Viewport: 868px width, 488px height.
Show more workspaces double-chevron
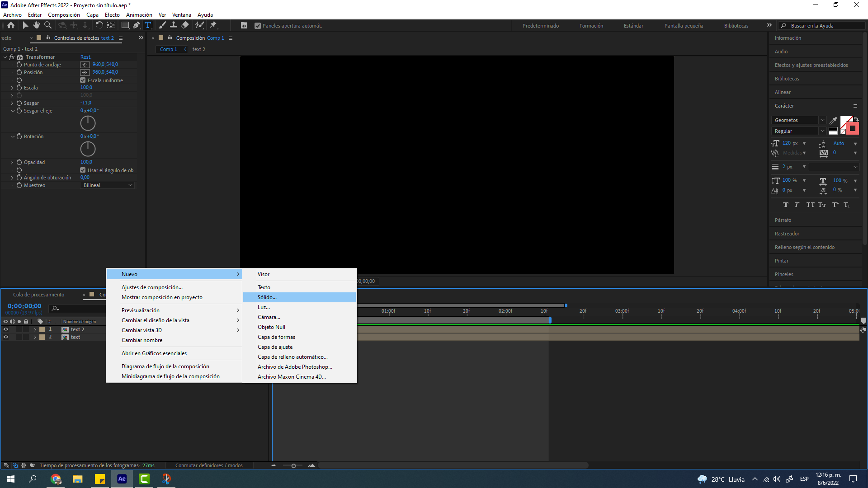click(x=769, y=25)
